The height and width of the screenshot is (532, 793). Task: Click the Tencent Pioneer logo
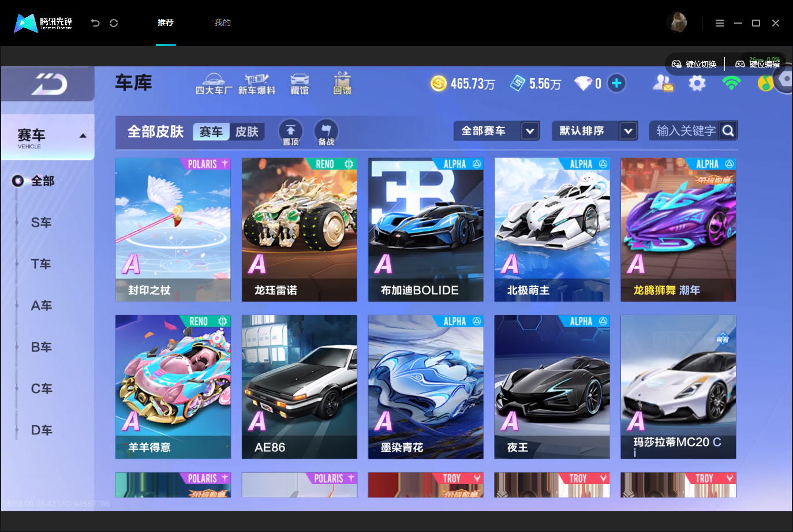coord(43,23)
